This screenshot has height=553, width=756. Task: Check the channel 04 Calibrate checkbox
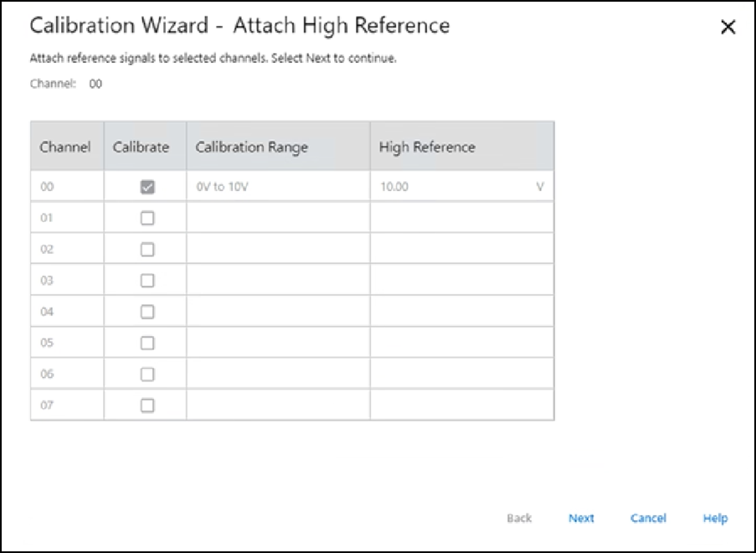coord(147,312)
